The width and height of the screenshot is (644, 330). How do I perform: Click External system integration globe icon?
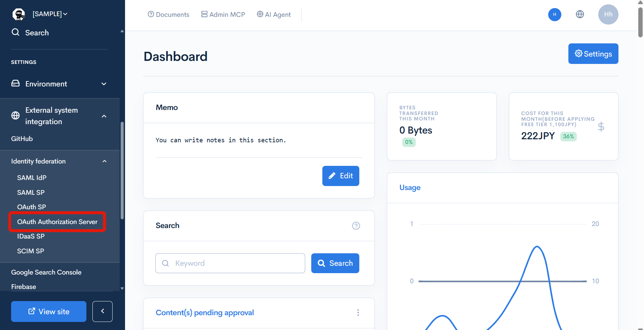coord(15,116)
